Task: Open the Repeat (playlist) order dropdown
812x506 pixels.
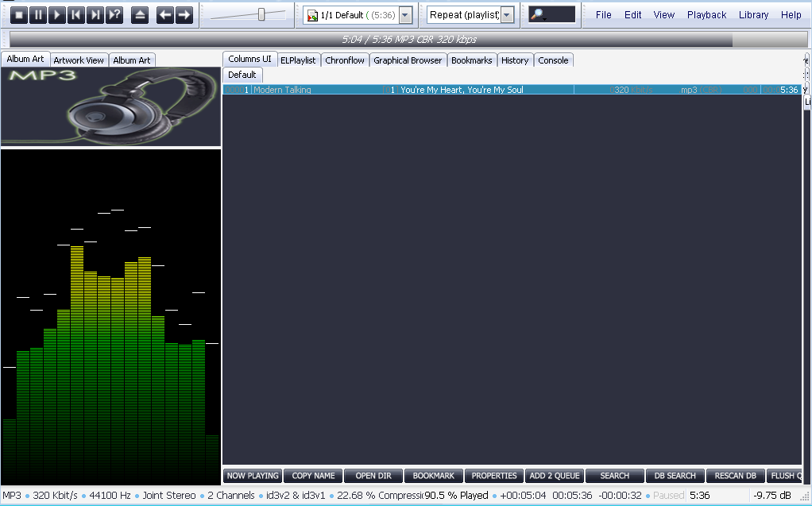Action: [x=507, y=15]
